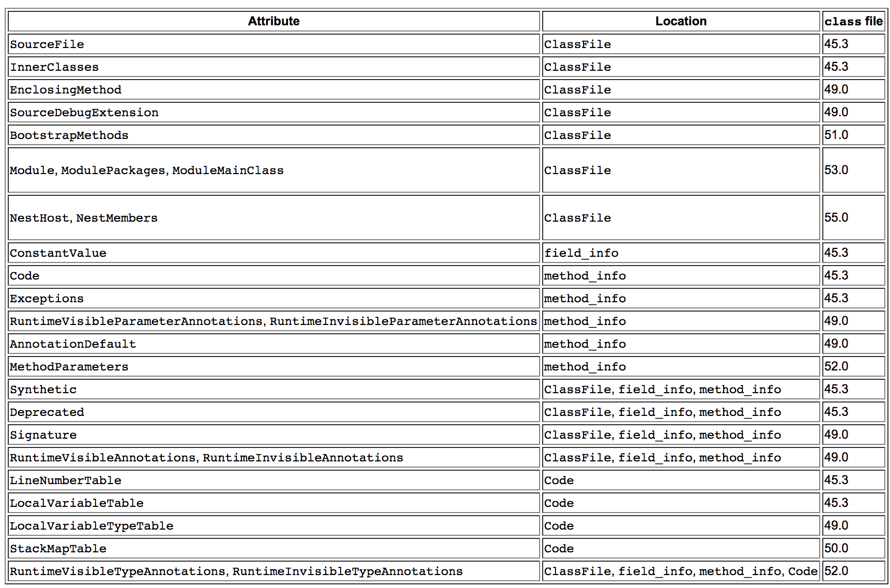Click the RuntimeVisibleParameterAnnotations row's attribute cell

pos(274,321)
